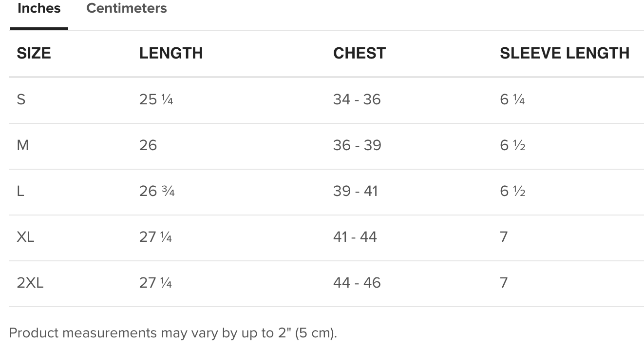The width and height of the screenshot is (644, 353).
Task: Select the 2XL size row label
Action: [x=30, y=283]
